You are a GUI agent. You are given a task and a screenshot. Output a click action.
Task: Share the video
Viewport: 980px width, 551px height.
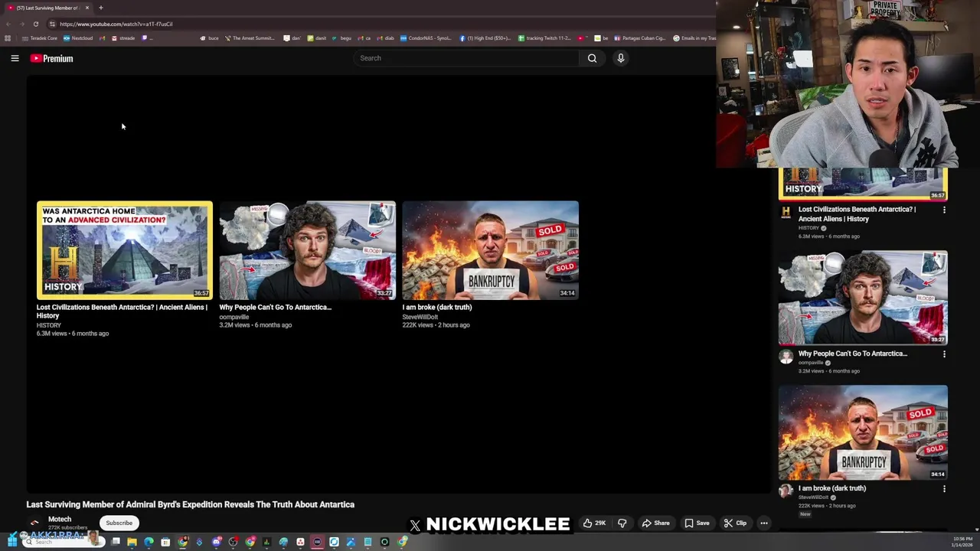point(655,523)
